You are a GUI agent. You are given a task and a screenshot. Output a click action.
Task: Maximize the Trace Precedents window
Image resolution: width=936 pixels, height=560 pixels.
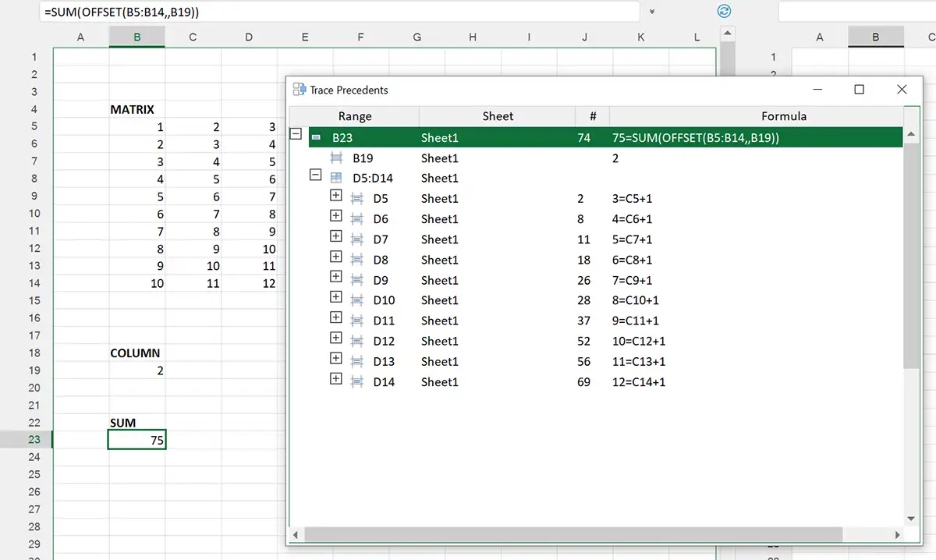(860, 90)
